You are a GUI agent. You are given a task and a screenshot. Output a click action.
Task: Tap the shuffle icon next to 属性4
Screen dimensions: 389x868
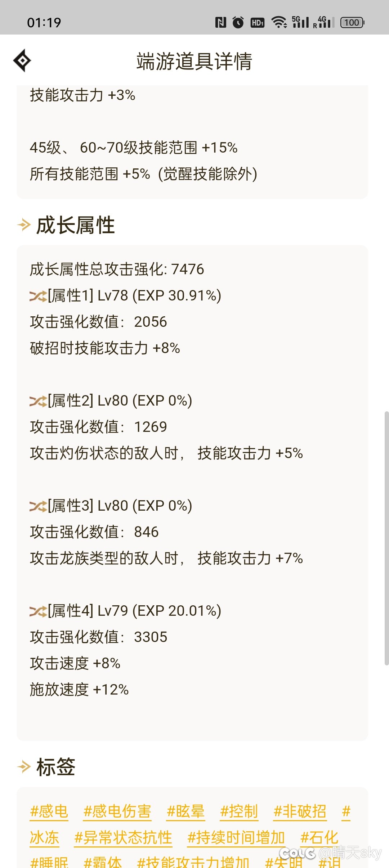pyautogui.click(x=38, y=611)
